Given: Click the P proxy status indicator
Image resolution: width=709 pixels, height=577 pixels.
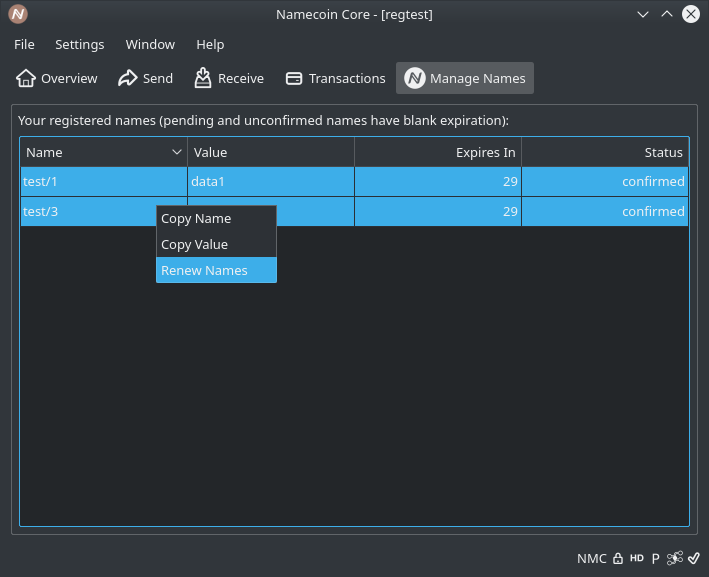Looking at the screenshot, I should click(x=655, y=558).
